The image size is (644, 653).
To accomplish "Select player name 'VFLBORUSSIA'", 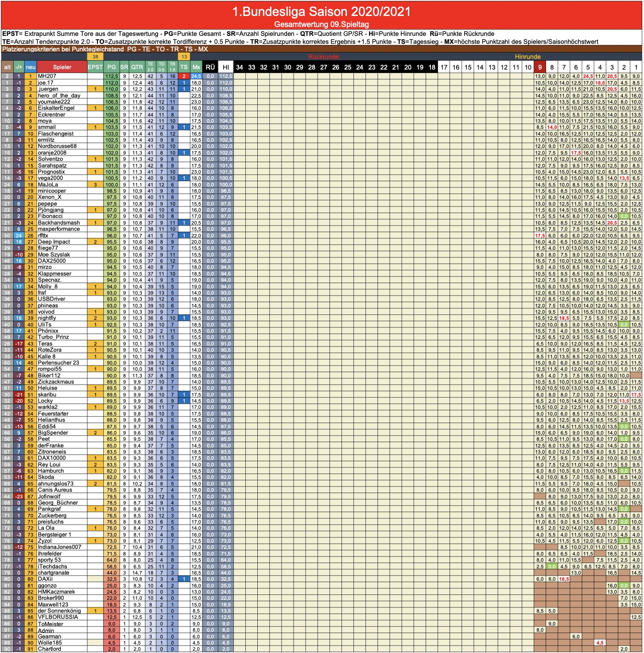I will click(58, 617).
